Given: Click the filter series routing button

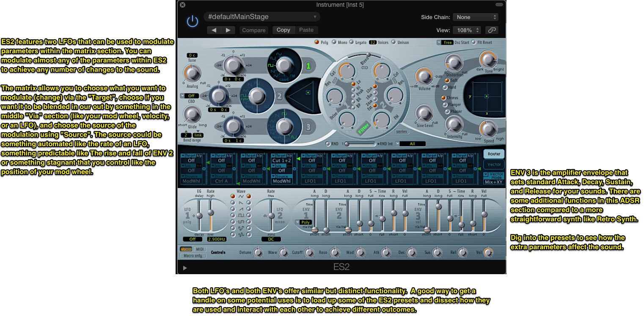Looking at the screenshot, I should [x=402, y=132].
